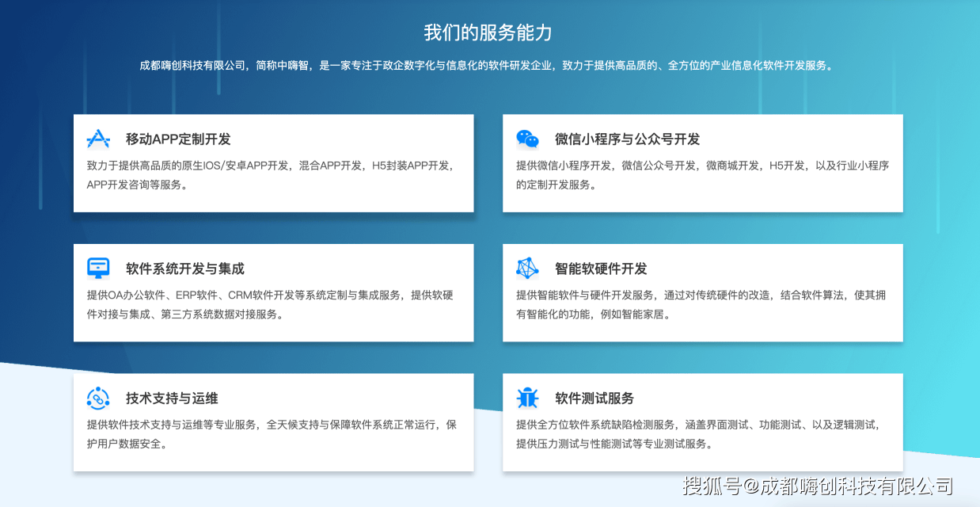Open the 移动APP定制开发 service card
Viewport: 980px width, 507px height.
pos(273,162)
